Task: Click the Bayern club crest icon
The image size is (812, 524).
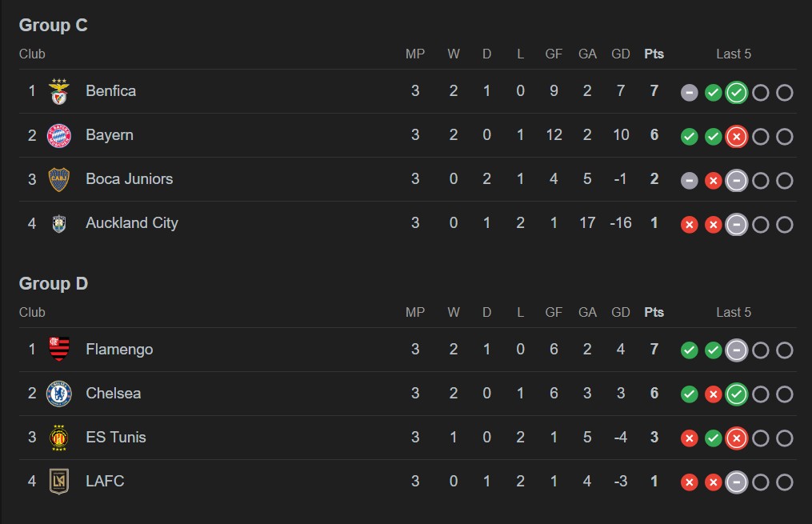Action: [x=59, y=136]
